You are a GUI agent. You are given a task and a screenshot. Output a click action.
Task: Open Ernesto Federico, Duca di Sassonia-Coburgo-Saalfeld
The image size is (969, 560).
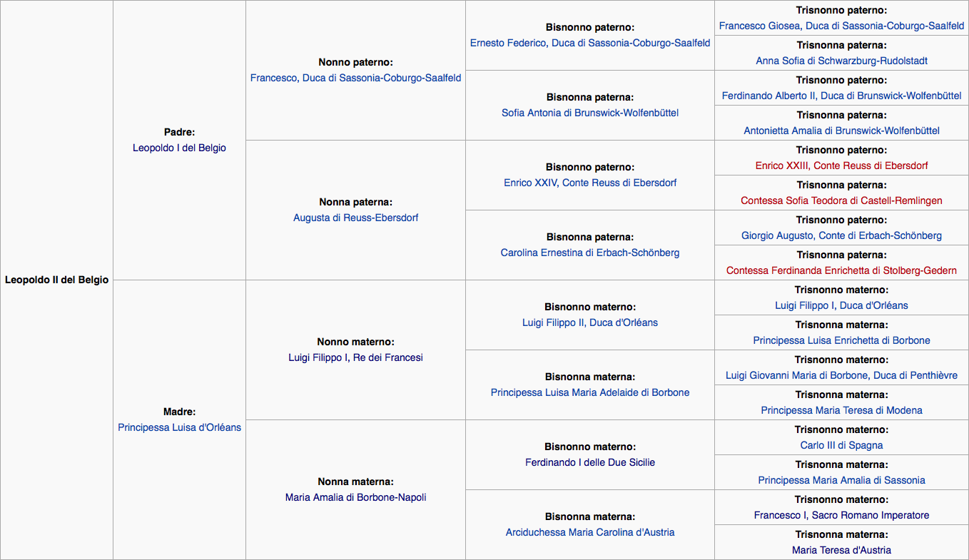(589, 43)
